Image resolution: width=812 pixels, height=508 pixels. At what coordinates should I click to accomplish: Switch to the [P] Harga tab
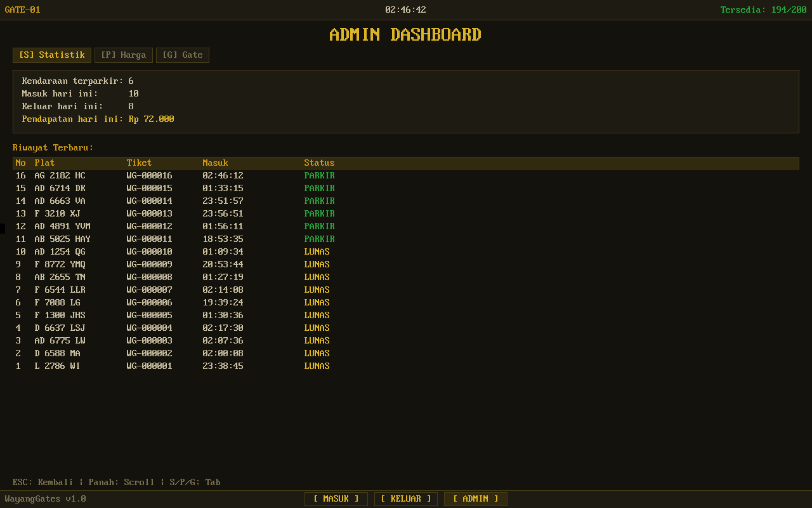pos(123,55)
